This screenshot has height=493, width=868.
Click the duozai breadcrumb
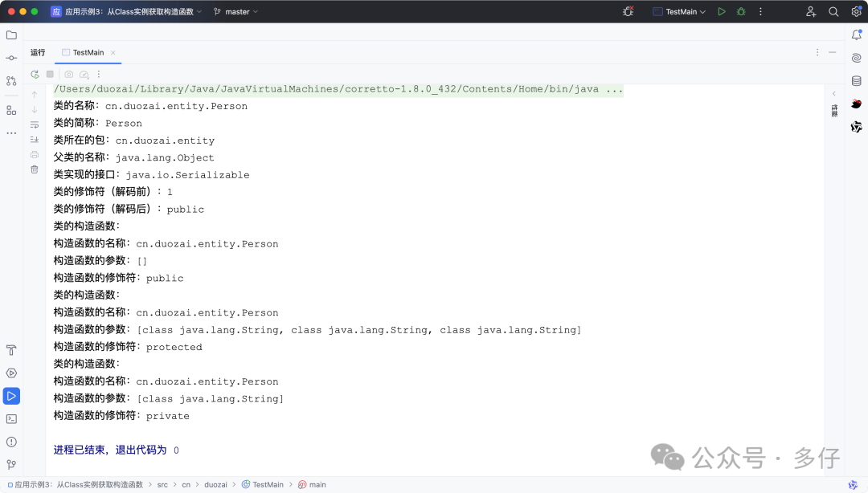[215, 485]
